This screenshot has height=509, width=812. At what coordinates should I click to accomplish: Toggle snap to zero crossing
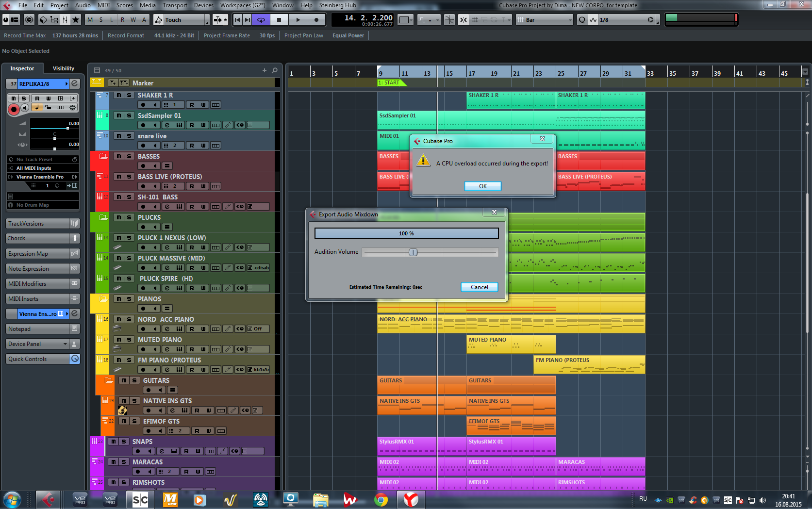[450, 20]
